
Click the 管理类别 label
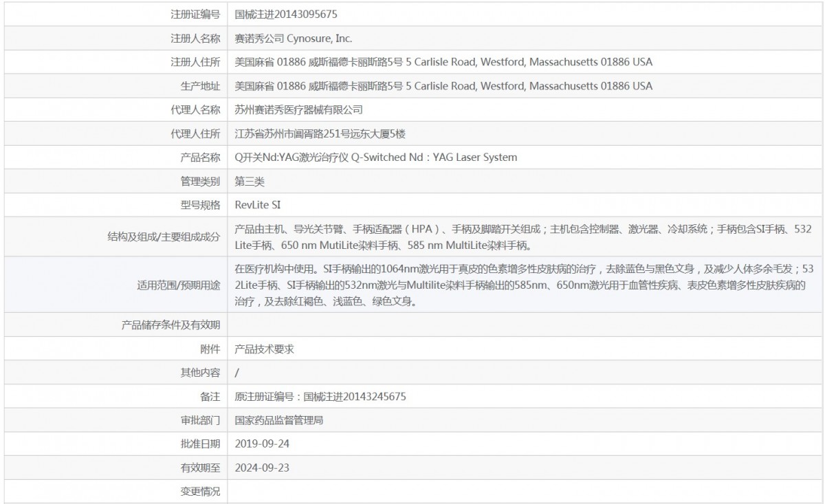coord(200,182)
